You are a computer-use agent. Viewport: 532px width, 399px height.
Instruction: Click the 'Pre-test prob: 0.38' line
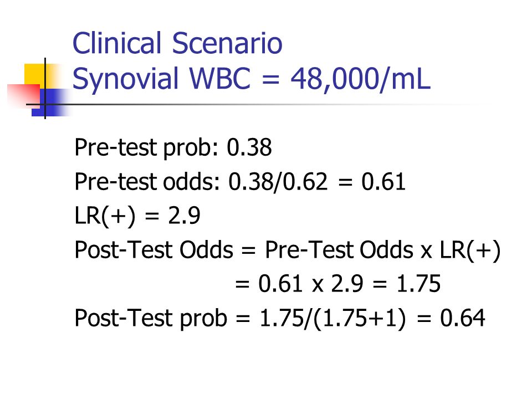pyautogui.click(x=173, y=147)
